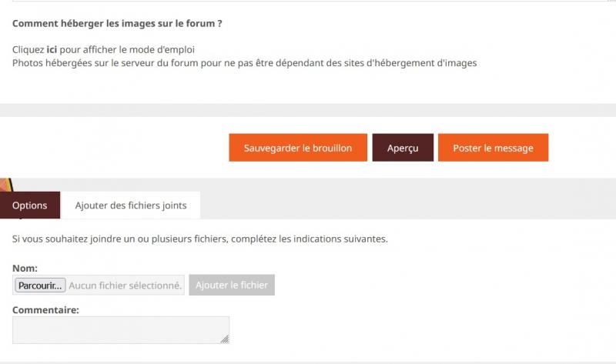Image resolution: width=616 pixels, height=364 pixels.
Task: Click the "ici" link for the instructions
Action: click(x=52, y=49)
